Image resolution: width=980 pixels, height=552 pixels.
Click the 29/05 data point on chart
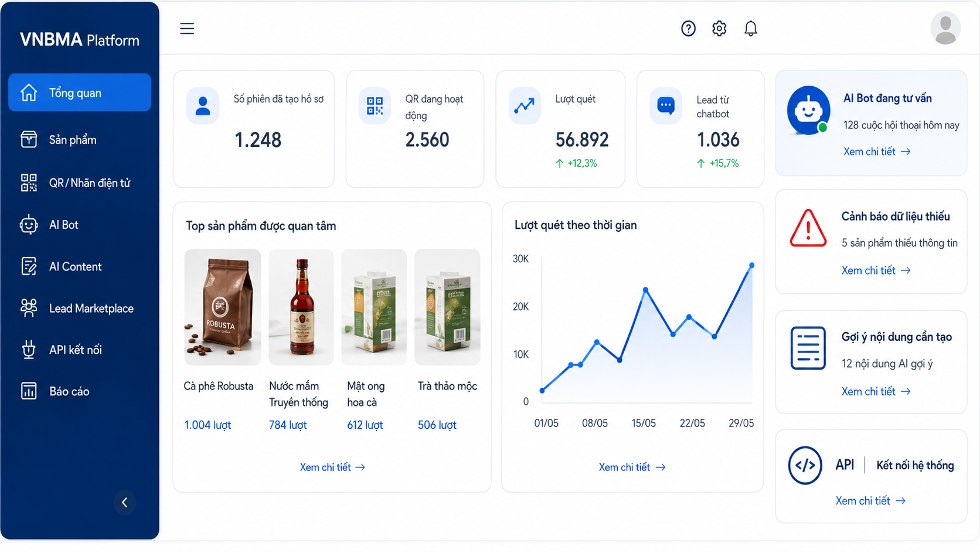[x=751, y=266]
